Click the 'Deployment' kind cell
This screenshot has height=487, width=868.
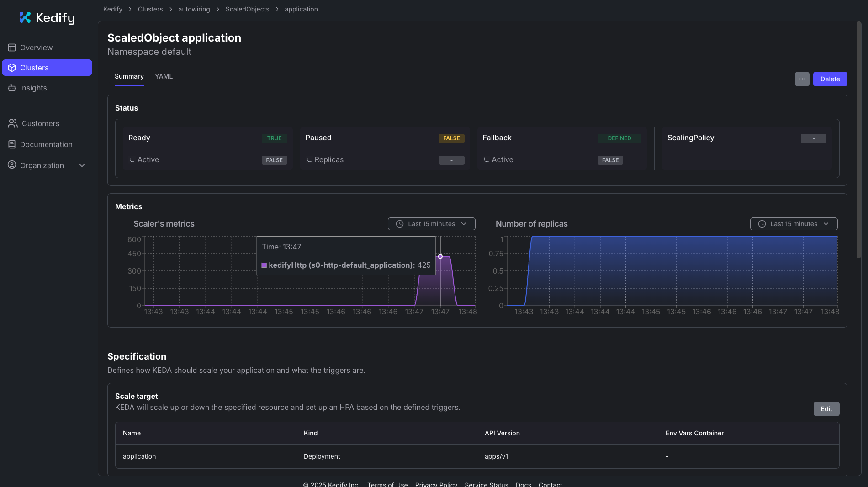(322, 456)
